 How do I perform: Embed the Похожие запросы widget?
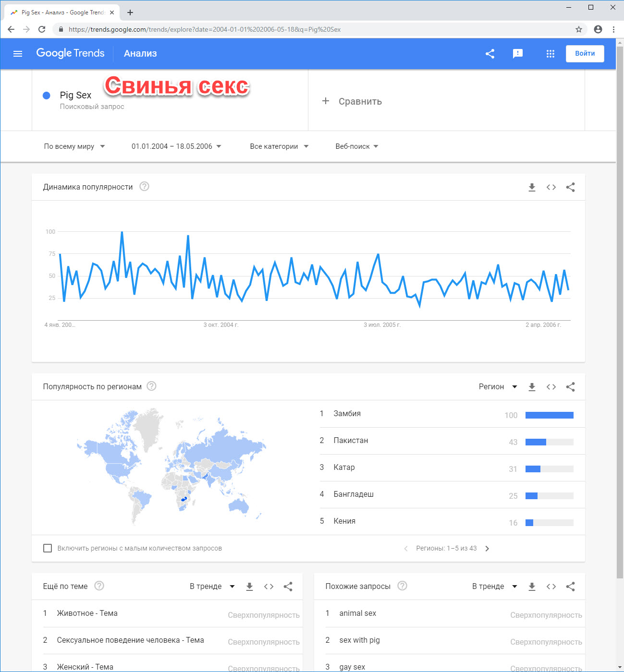(x=551, y=587)
